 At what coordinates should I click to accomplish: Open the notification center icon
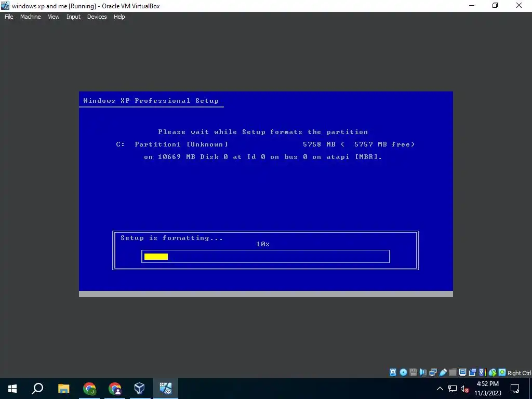coord(515,389)
